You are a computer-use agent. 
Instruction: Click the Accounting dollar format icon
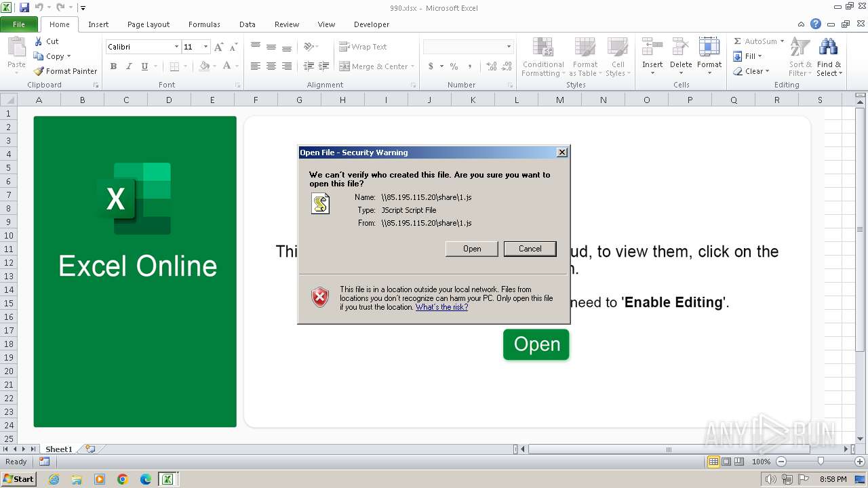431,66
